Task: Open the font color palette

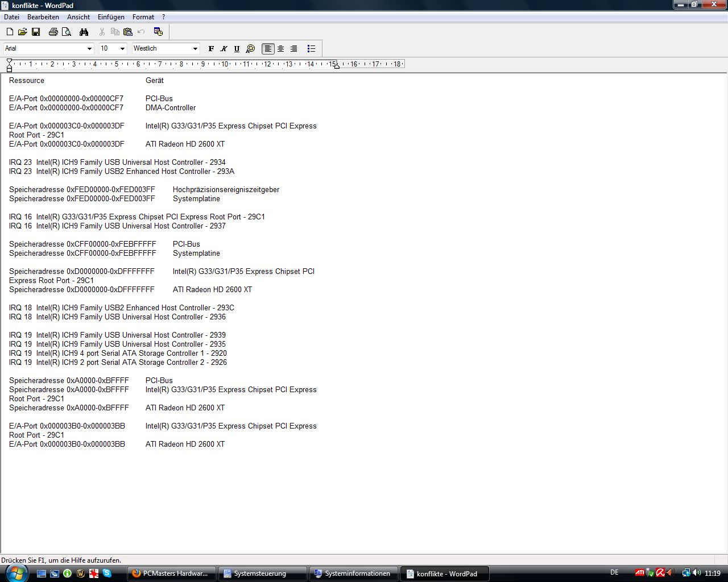Action: tap(250, 49)
